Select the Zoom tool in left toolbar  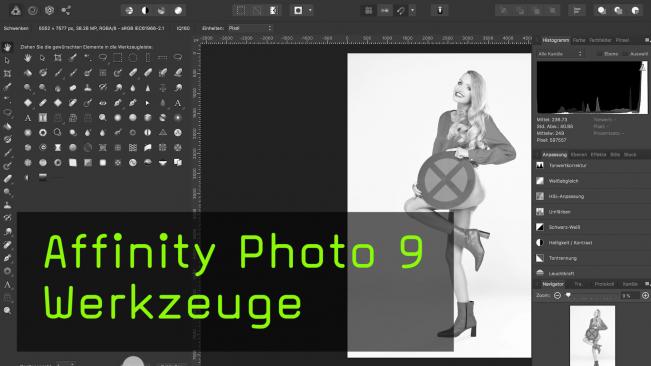click(x=7, y=310)
